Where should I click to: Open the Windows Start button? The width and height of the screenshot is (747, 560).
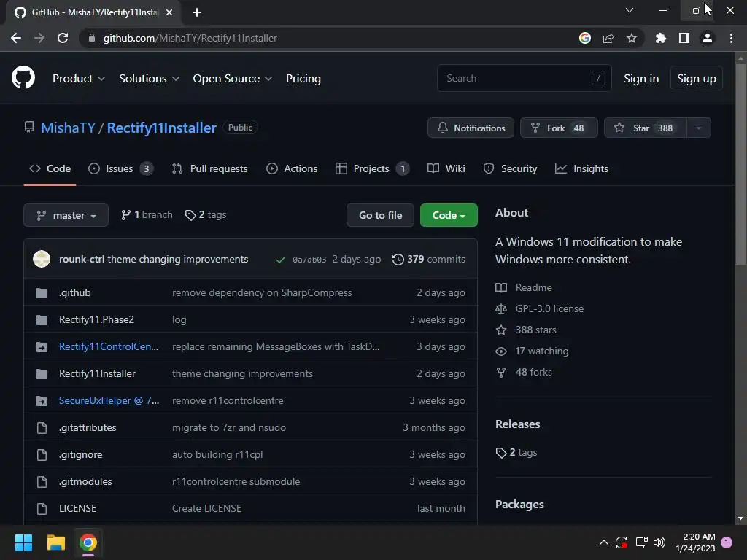[x=23, y=542]
